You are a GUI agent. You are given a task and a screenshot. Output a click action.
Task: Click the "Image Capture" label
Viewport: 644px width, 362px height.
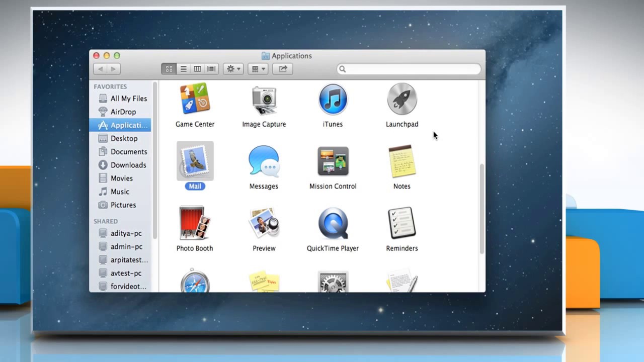264,124
